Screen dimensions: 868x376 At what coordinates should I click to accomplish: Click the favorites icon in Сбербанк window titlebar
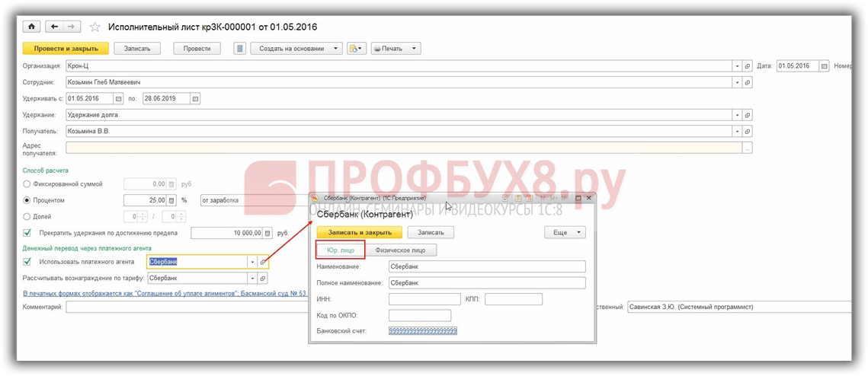[x=504, y=198]
